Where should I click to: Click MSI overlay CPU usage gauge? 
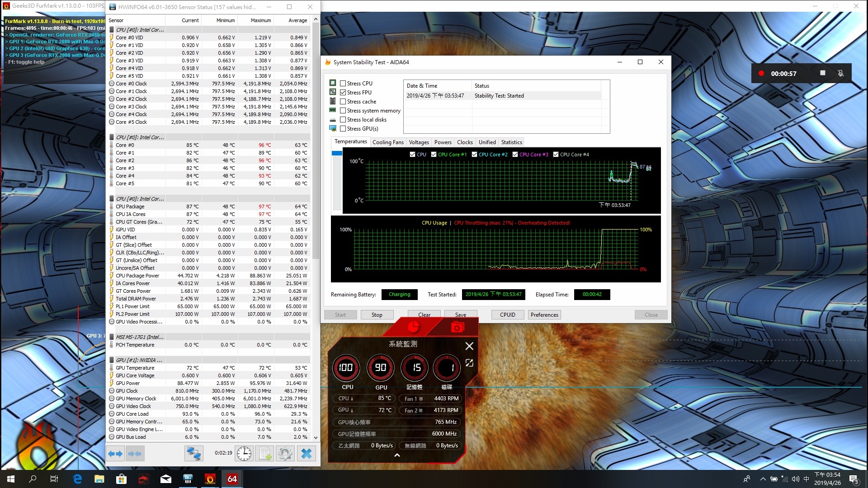pos(346,368)
